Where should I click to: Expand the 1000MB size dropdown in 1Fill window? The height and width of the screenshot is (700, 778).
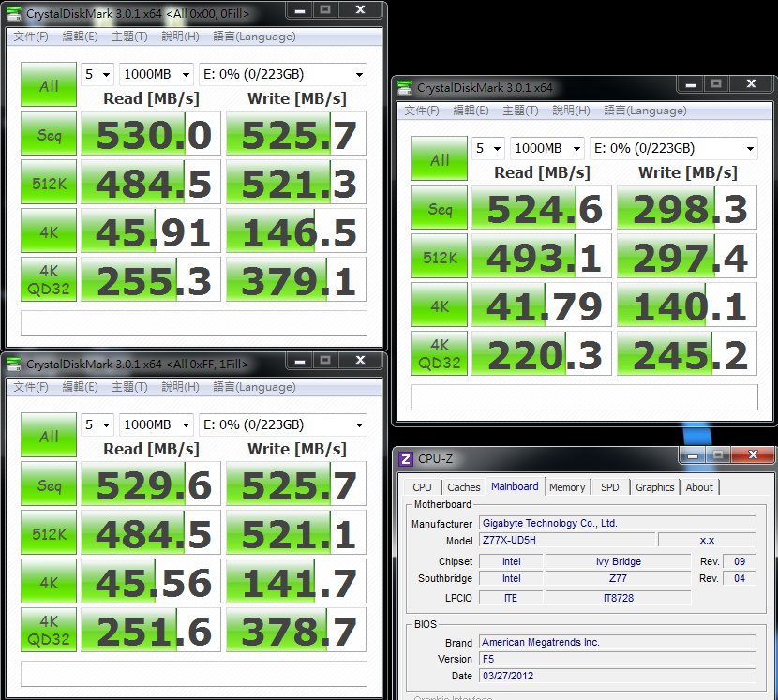[x=157, y=425]
